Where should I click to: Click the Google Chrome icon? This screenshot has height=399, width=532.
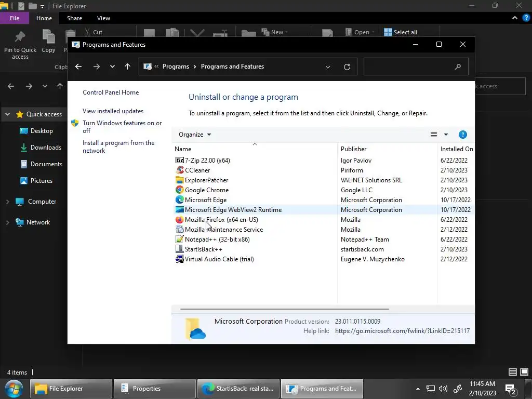[x=179, y=190]
